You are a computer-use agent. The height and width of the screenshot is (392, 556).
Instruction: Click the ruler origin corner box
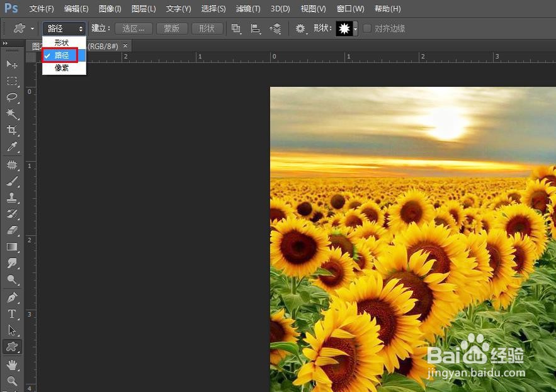(31, 57)
